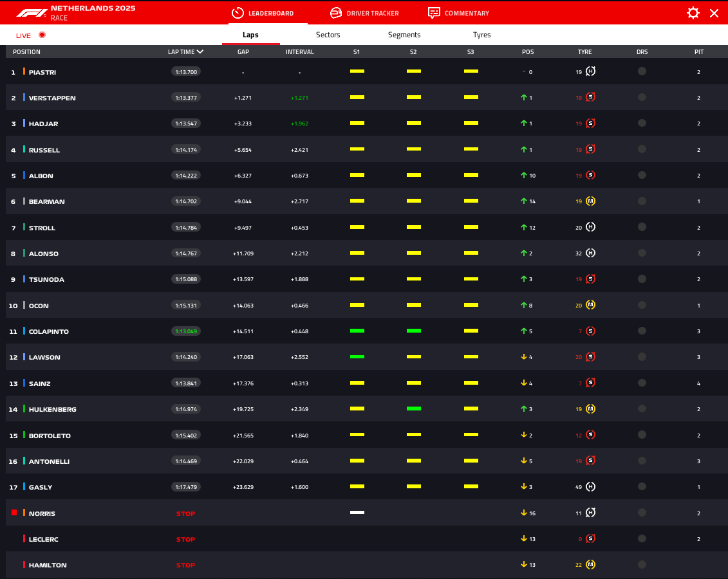Click Hadjar's soft tyre icon

[590, 124]
